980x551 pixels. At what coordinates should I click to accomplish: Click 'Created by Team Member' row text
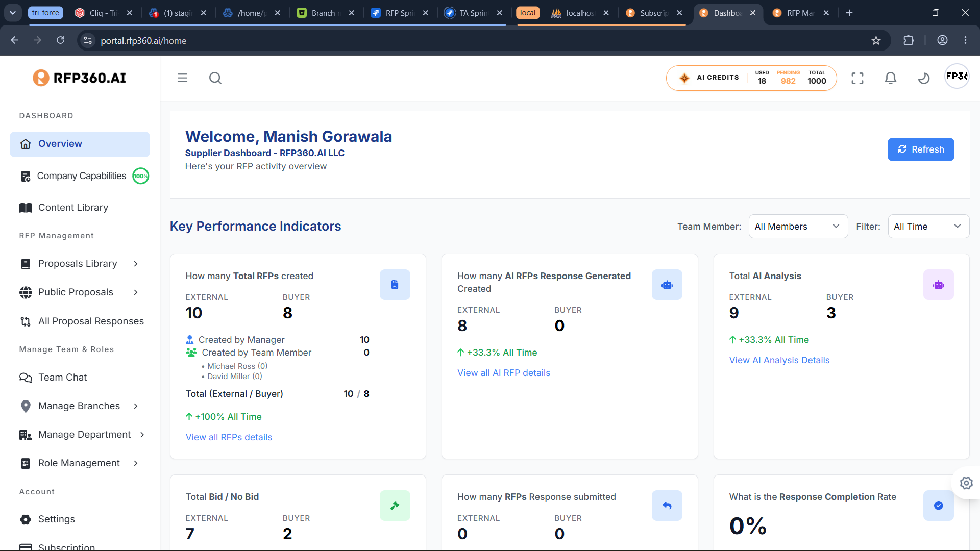point(256,353)
